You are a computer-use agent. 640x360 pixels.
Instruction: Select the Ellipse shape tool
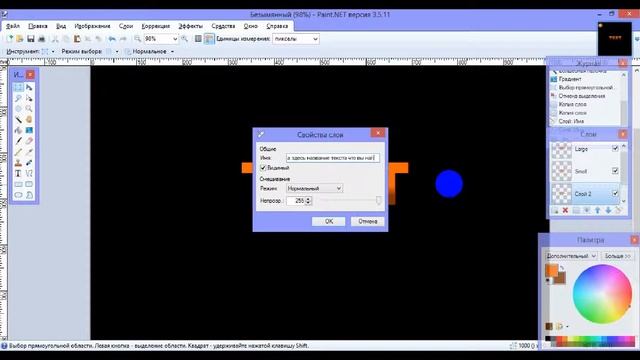pos(18,195)
